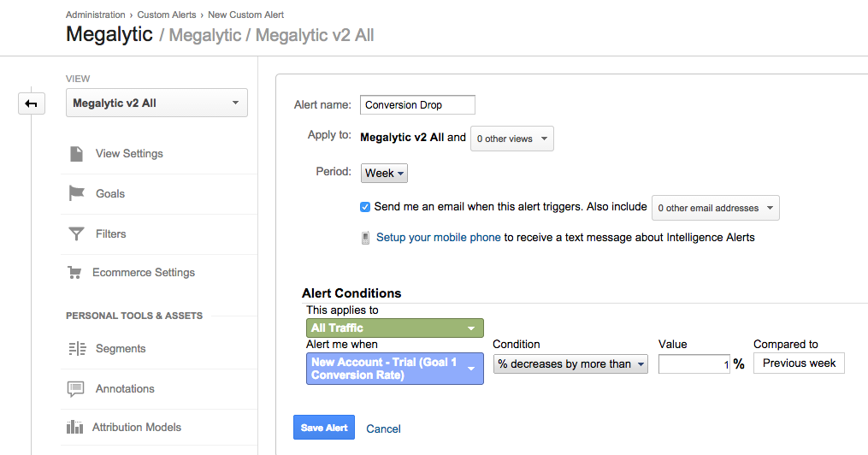Click the Ecommerce Settings cart icon
Screen dimensions: 868x455
click(75, 273)
